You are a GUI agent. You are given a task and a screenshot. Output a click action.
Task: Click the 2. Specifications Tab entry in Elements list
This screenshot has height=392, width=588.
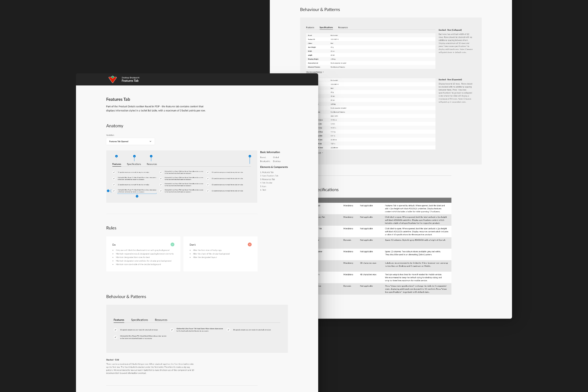click(269, 176)
